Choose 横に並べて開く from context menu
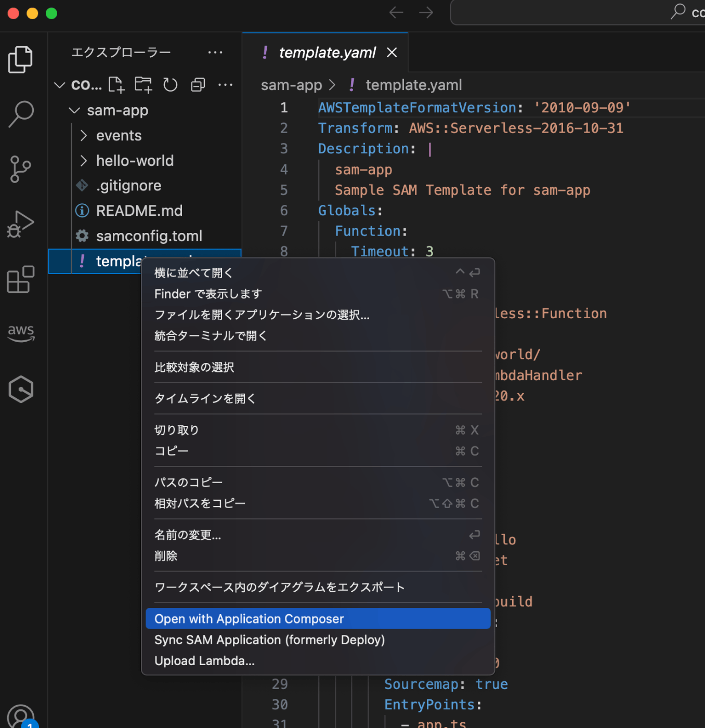 [x=318, y=273]
